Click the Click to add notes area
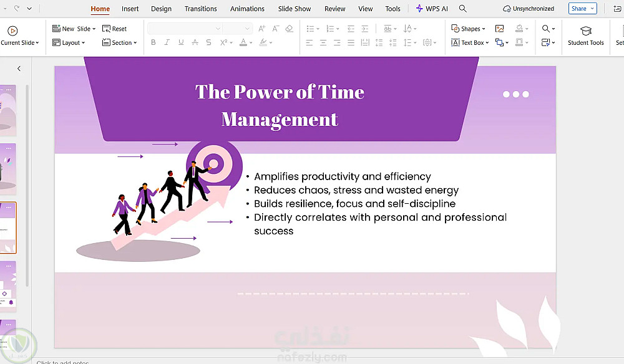The image size is (624, 364). pos(62,362)
